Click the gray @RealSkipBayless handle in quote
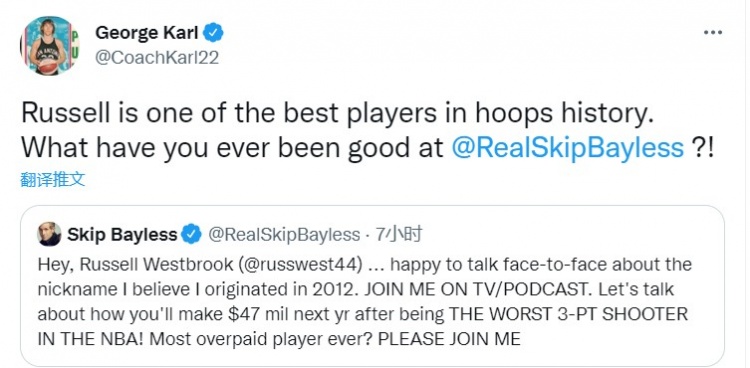The width and height of the screenshot is (750, 368). tap(284, 234)
